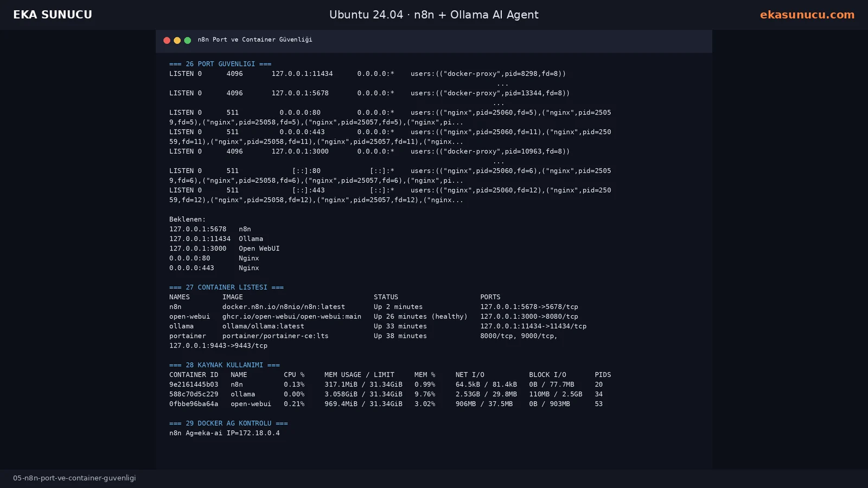Screen dimensions: 868x488
Task: Open the ekasunucu.com link
Action: click(x=807, y=15)
